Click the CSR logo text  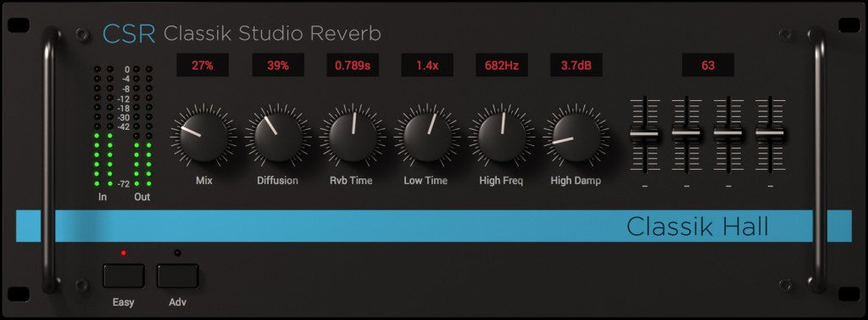[129, 35]
